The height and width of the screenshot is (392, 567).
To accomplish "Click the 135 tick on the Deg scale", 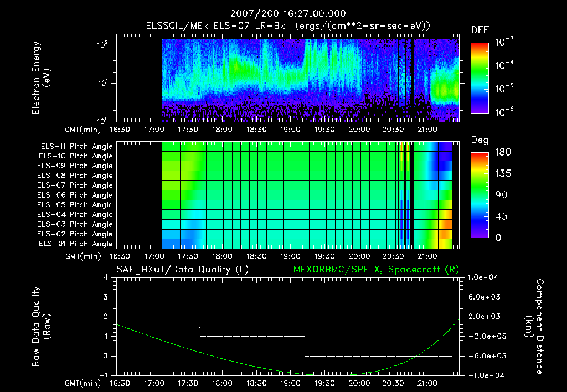I will pos(503,173).
